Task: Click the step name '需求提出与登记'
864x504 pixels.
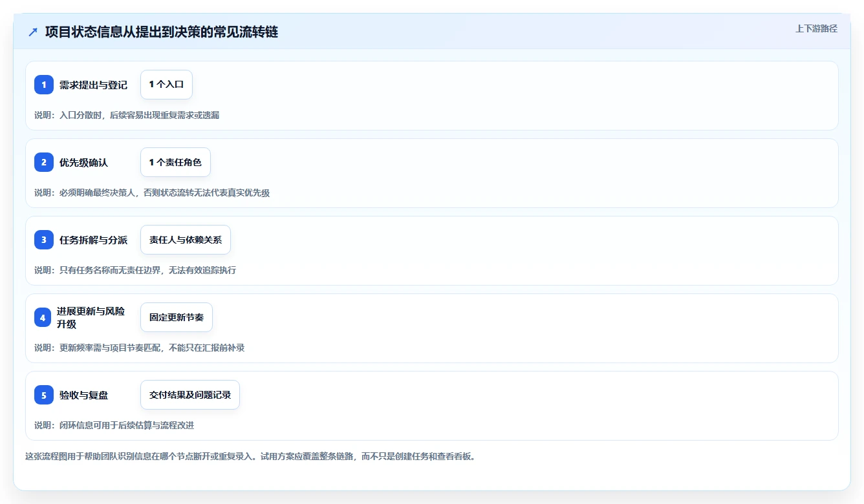Action: 93,85
